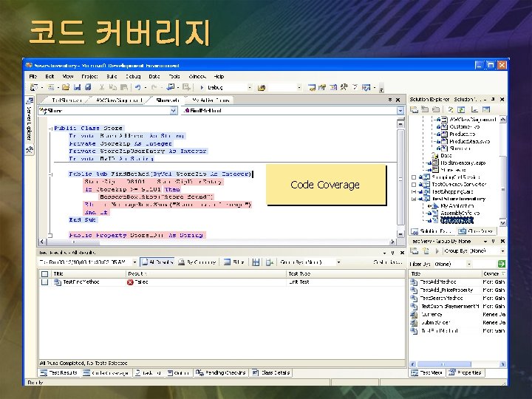Open the Group By dropdown in Test Results
This screenshot has height=399, width=532.
click(x=338, y=262)
